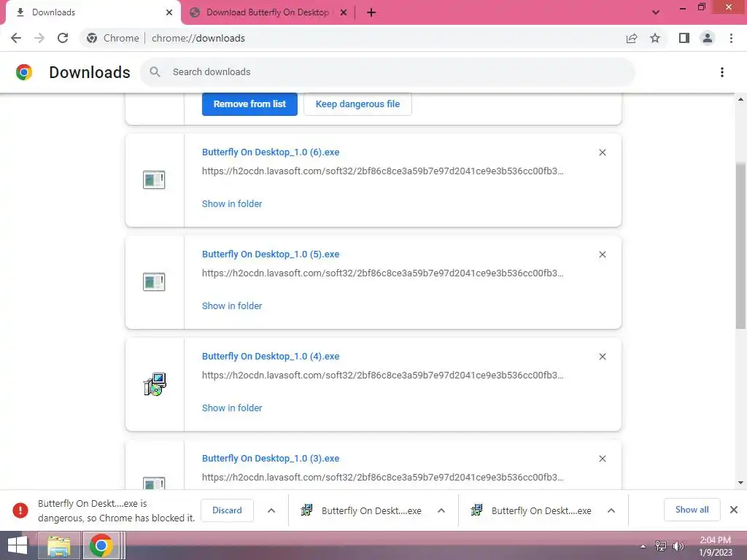This screenshot has width=747, height=560.
Task: Bookmark this page with the star icon
Action: (x=655, y=38)
